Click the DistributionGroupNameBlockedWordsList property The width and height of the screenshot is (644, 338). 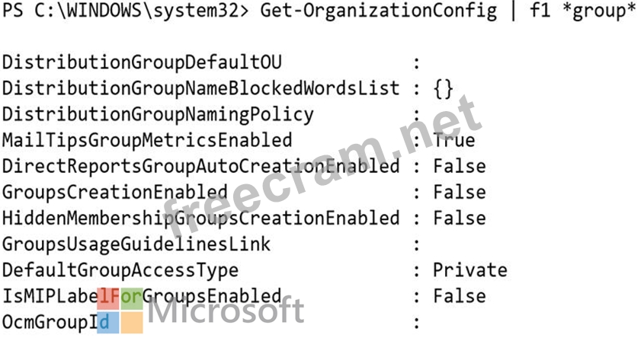(x=200, y=89)
